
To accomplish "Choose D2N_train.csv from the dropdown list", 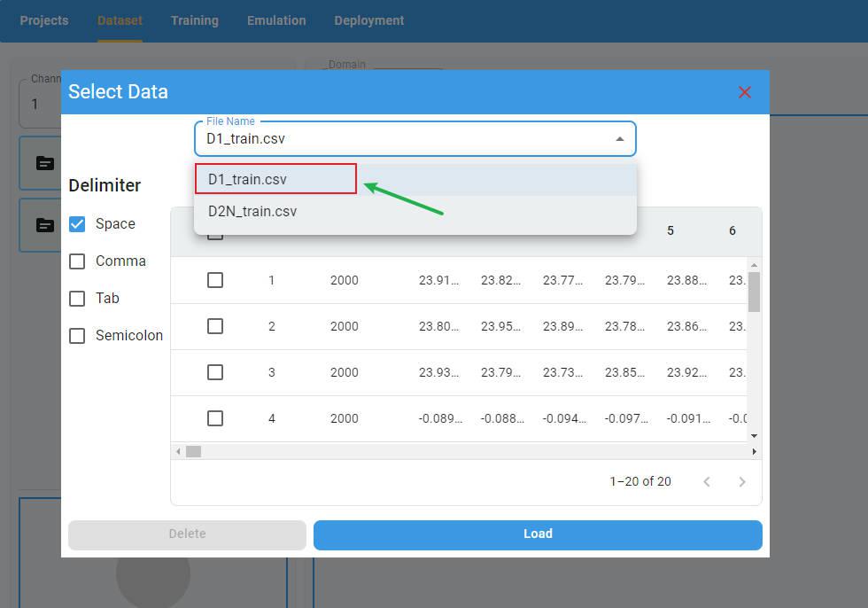I will [252, 211].
